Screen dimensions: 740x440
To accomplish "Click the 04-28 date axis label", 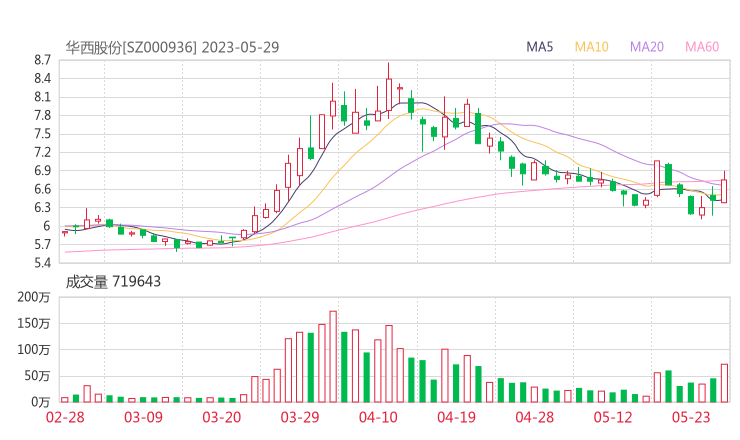I will pyautogui.click(x=535, y=417).
